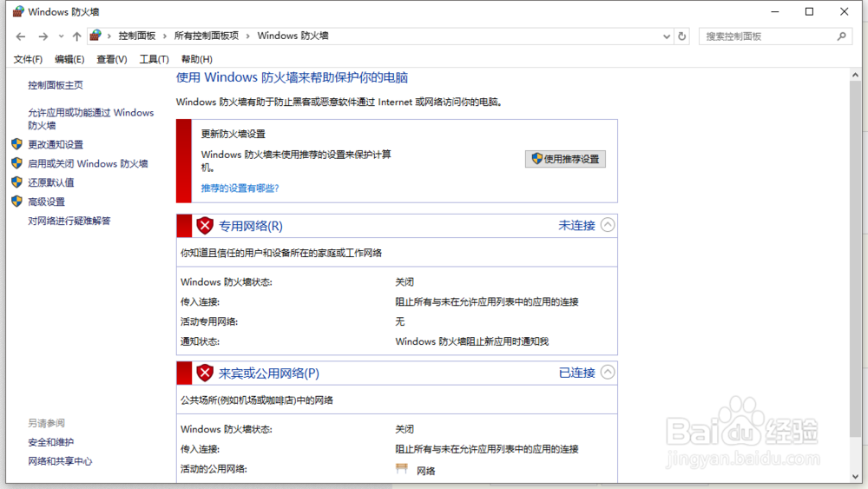868x489 pixels.
Task: Click shield icon beside 还原默认值
Action: coord(16,182)
